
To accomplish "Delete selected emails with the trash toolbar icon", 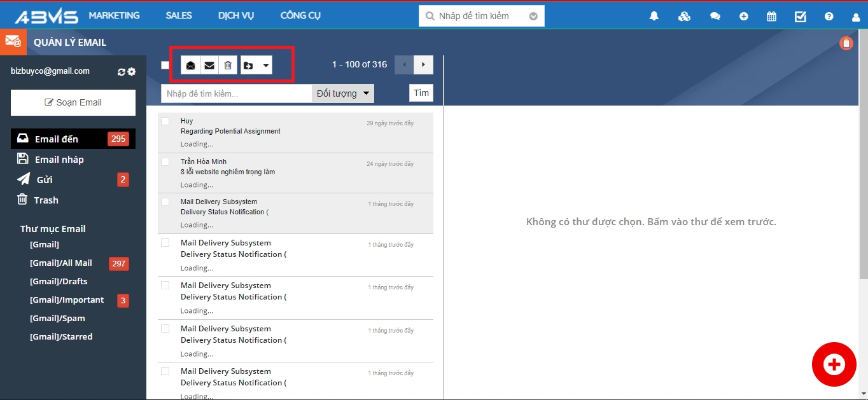I will click(x=228, y=66).
